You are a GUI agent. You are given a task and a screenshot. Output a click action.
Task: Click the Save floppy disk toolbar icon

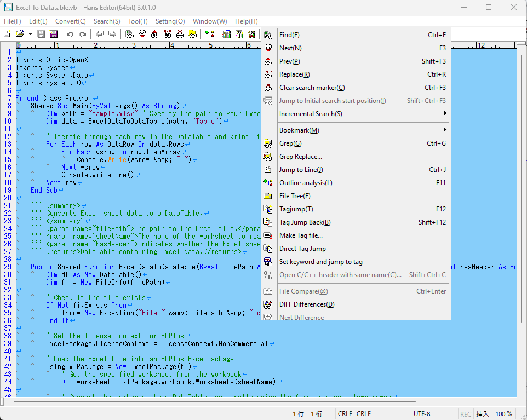coord(41,34)
